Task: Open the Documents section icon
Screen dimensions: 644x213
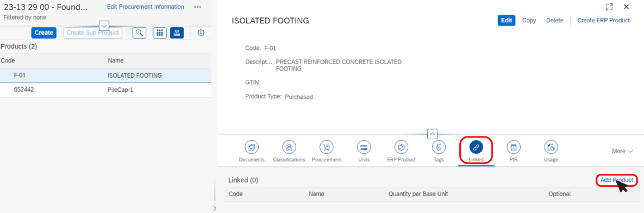Action: [x=251, y=147]
